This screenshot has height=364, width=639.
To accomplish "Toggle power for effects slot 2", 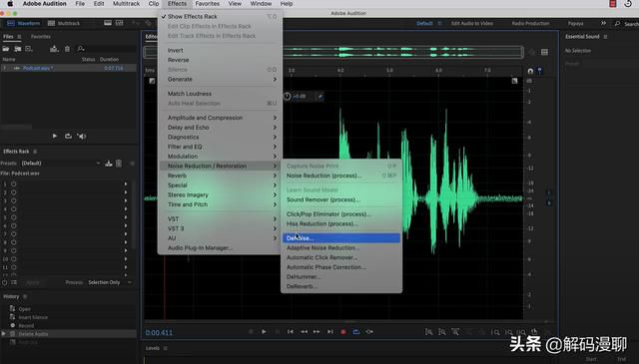I will [x=14, y=192].
